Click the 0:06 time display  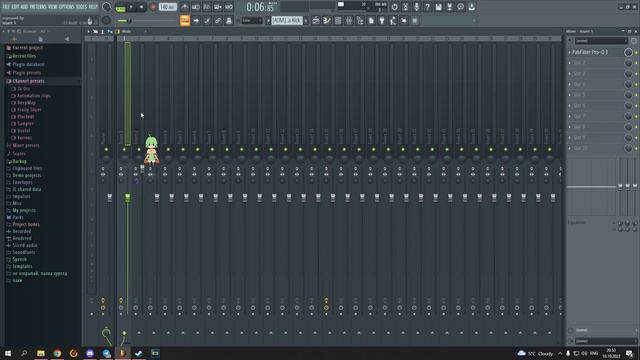[x=261, y=7]
